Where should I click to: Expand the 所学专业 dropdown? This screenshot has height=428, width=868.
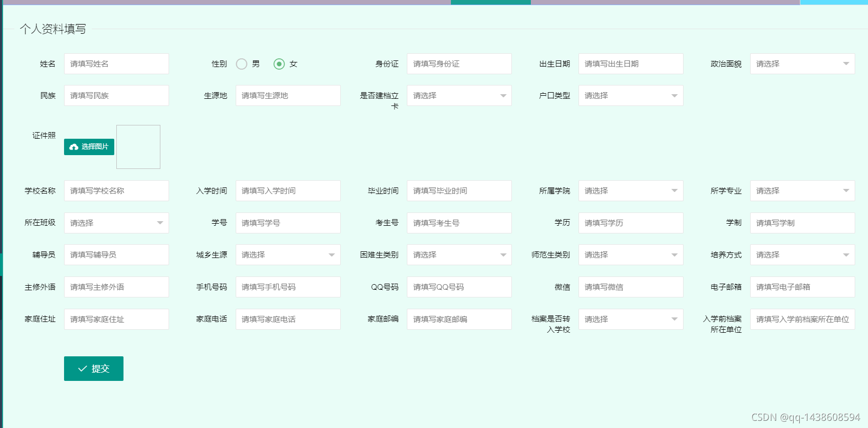(x=802, y=191)
